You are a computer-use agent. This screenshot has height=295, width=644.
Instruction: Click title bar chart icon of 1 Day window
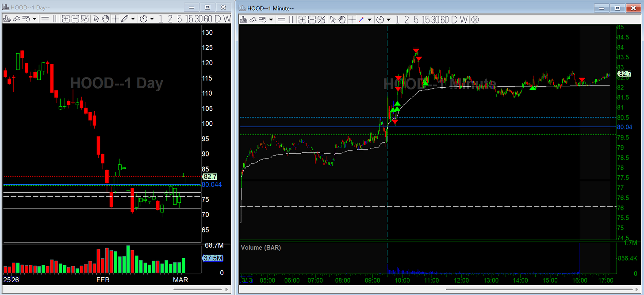pos(6,7)
